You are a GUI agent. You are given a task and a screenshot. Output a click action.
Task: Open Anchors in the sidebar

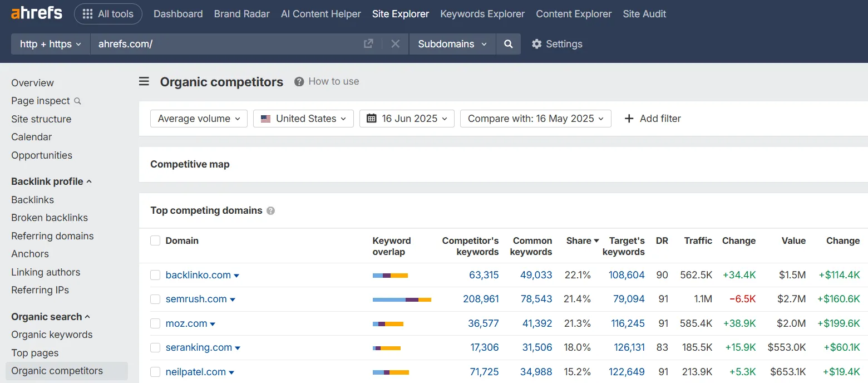point(30,254)
